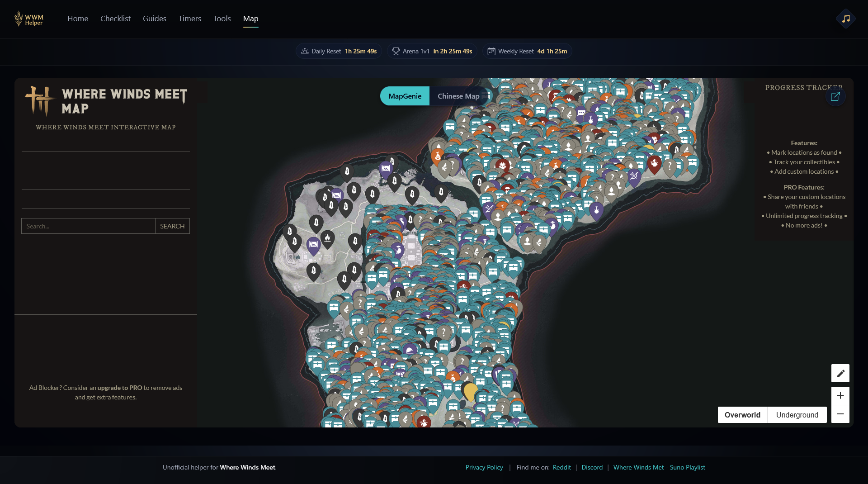Focus the map Search input field
The height and width of the screenshot is (484, 868).
pyautogui.click(x=88, y=226)
